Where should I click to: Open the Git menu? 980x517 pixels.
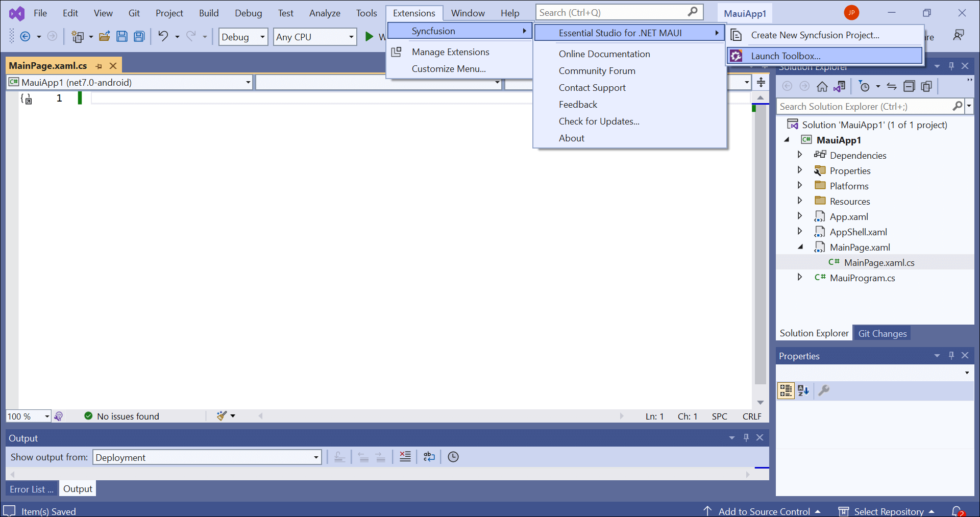134,13
